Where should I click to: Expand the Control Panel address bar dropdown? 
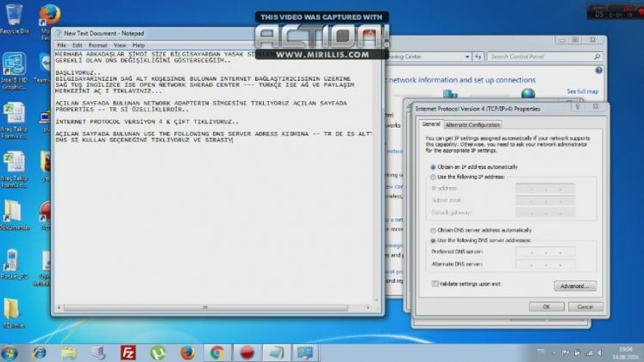click(467, 57)
